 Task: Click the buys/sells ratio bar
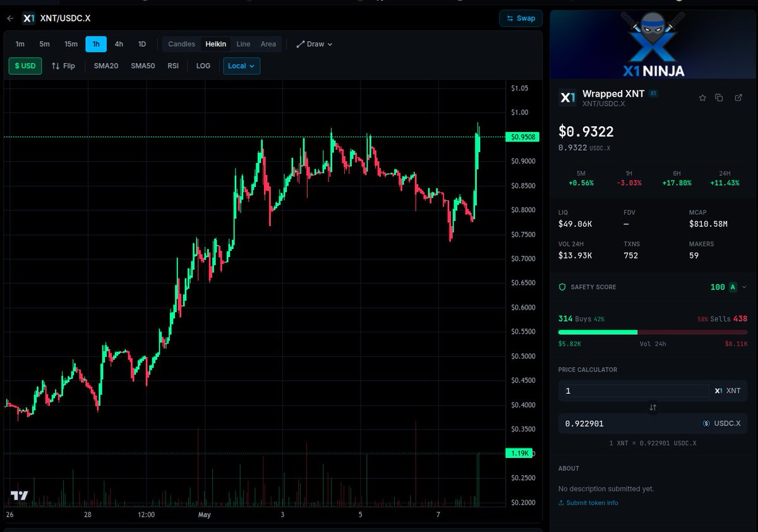(x=653, y=332)
